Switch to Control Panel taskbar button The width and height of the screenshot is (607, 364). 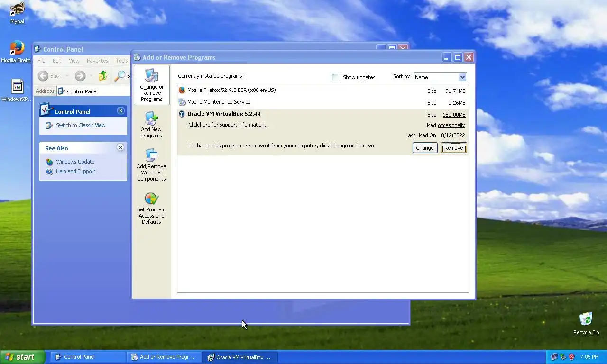coord(88,357)
